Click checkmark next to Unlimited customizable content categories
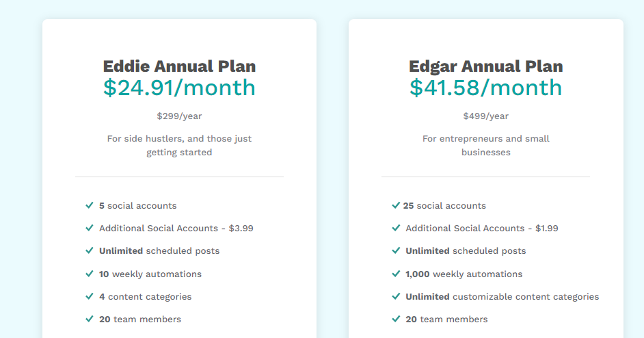Screen dimensions: 644x338 pyautogui.click(x=396, y=296)
